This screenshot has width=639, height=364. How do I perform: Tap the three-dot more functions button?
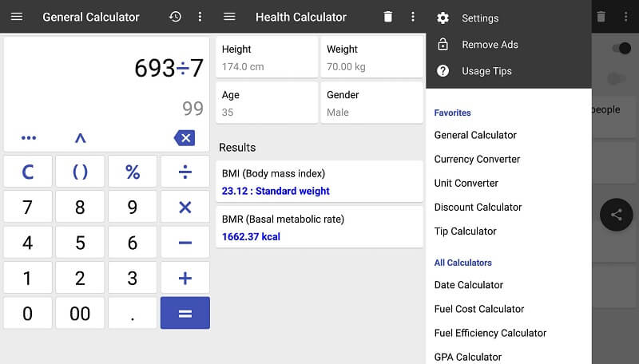(29, 138)
